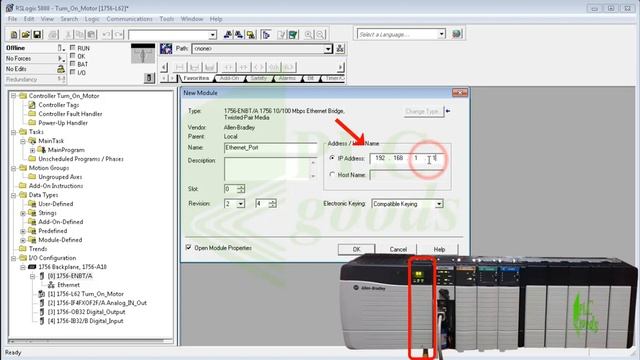Screen dimensions: 640x360
Task: Open the Electronic Keying dropdown
Action: (x=439, y=204)
